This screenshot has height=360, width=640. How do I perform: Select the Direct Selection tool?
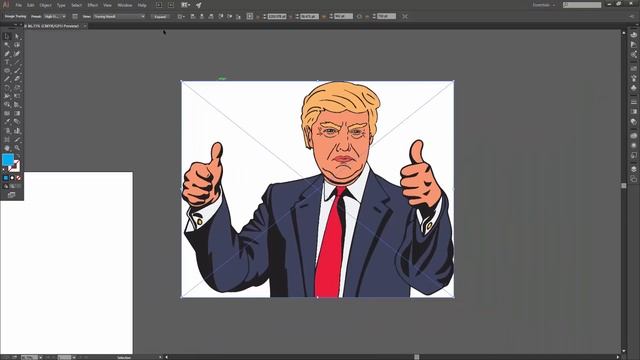coord(17,36)
